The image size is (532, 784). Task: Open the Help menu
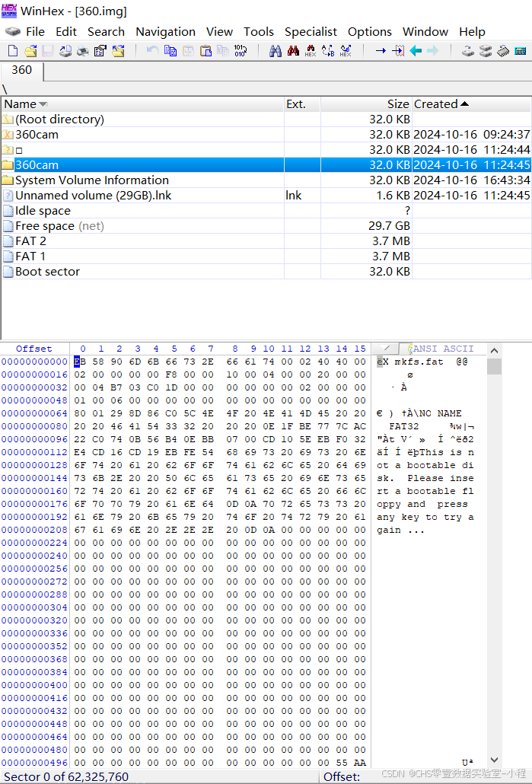[x=472, y=31]
